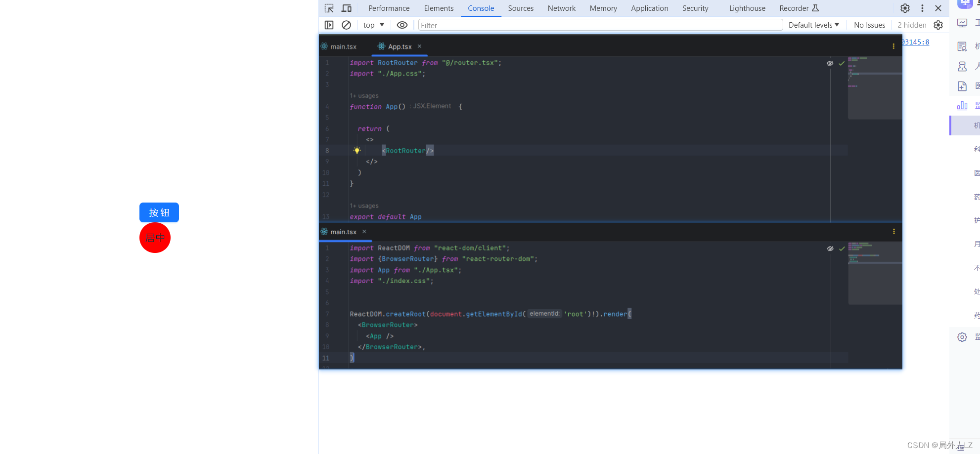Viewport: 980px width, 454px height.
Task: Click the 1+ usages hint above export default
Action: 364,206
